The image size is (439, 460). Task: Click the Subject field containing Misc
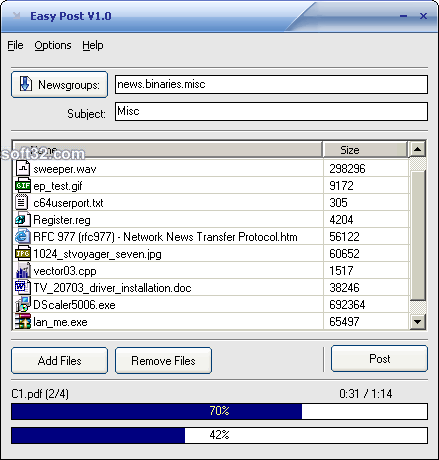271,111
